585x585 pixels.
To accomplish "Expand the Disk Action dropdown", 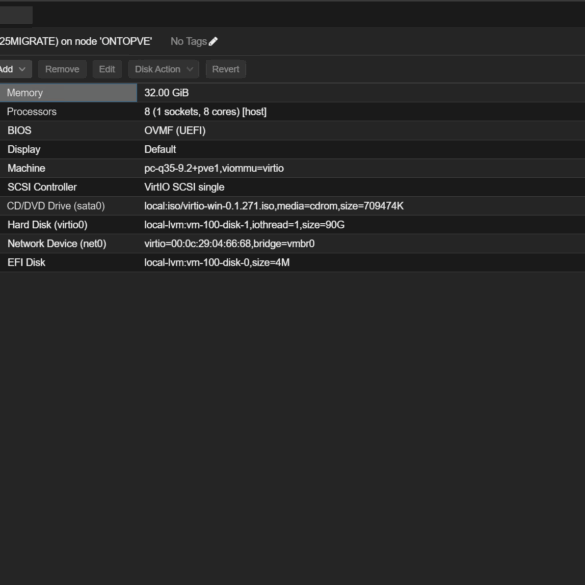I will [x=163, y=69].
